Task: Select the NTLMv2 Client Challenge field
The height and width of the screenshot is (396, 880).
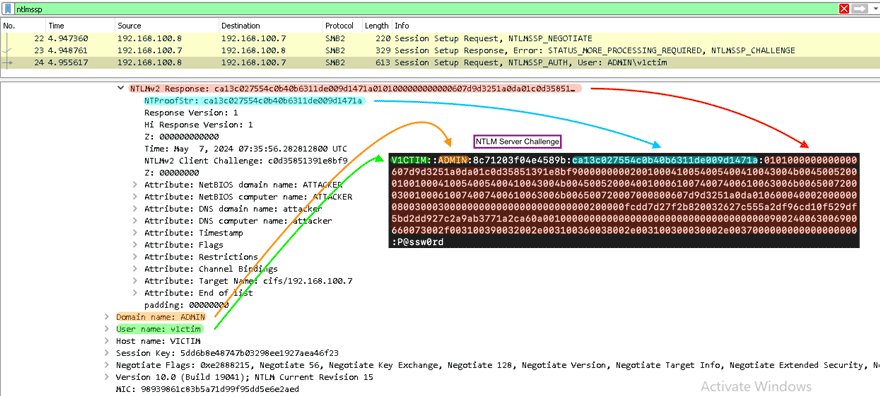Action: (246, 160)
